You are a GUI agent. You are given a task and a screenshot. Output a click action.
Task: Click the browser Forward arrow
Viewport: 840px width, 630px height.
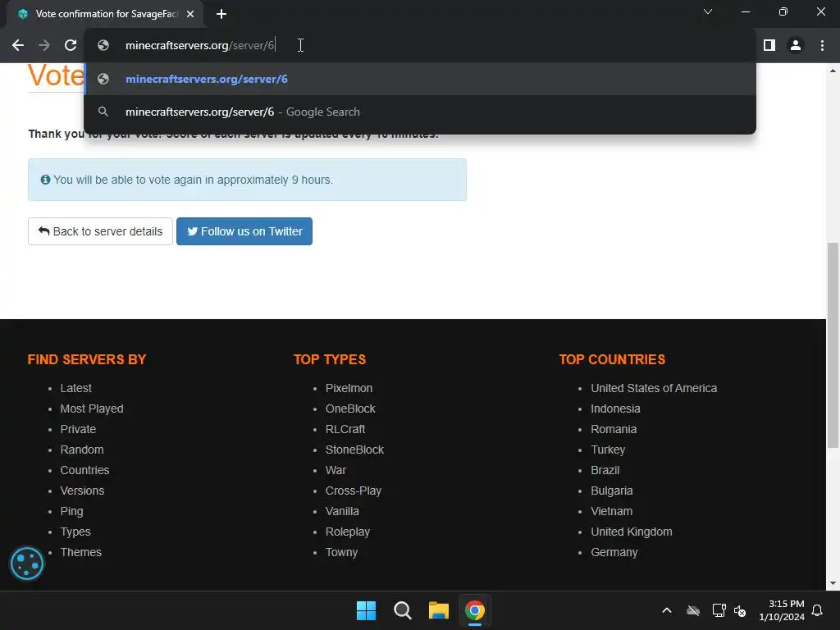click(x=44, y=46)
